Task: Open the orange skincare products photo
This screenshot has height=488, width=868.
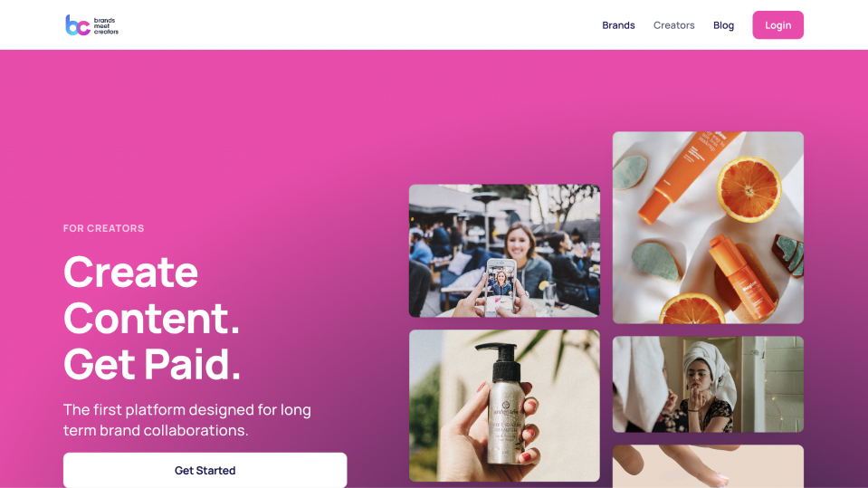Action: click(708, 227)
